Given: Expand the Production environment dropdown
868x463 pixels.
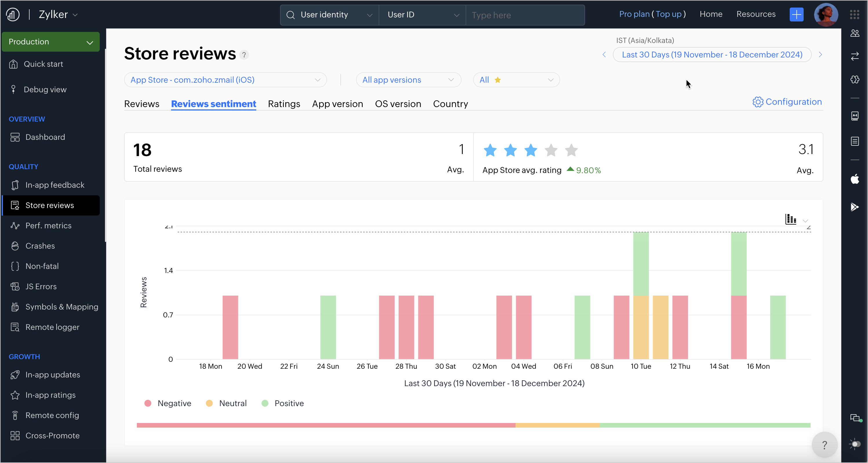Looking at the screenshot, I should click(x=50, y=42).
